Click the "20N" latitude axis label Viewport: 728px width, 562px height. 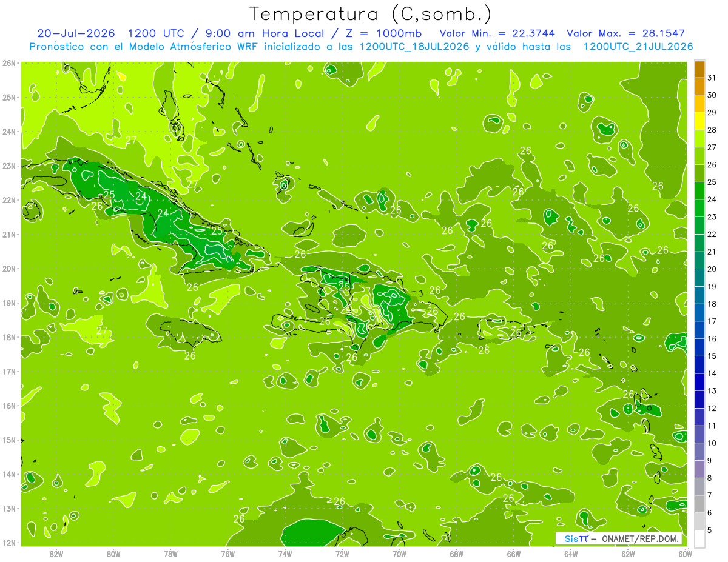point(9,269)
